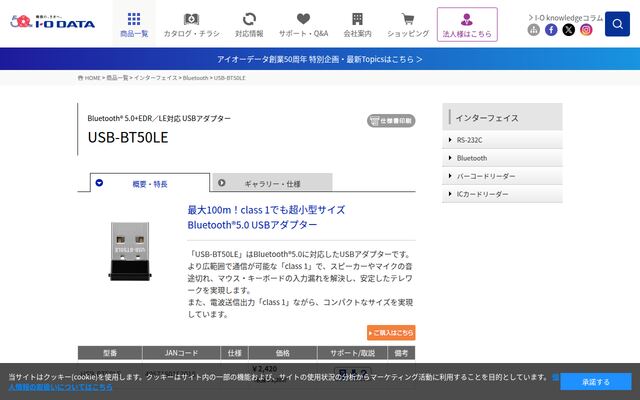This screenshot has height=400, width=640.
Task: Click the サポート/取説 table header
Action: pyautogui.click(x=352, y=353)
